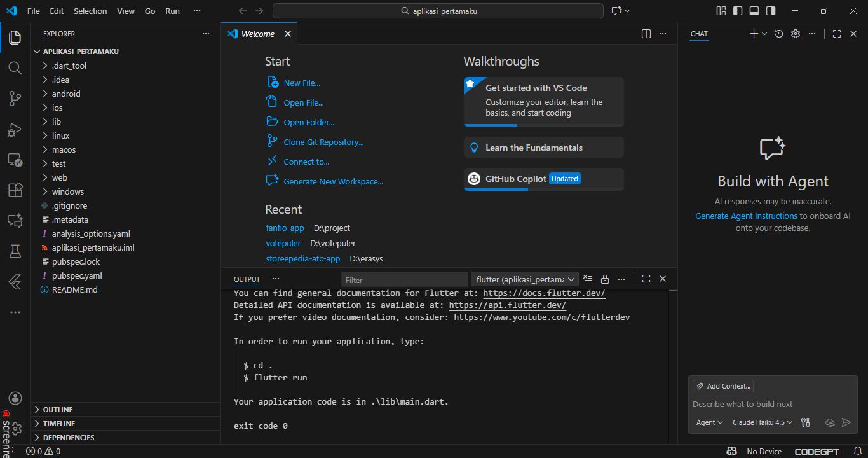This screenshot has width=868, height=458.
Task: Show chat history clock icon
Action: 779,34
